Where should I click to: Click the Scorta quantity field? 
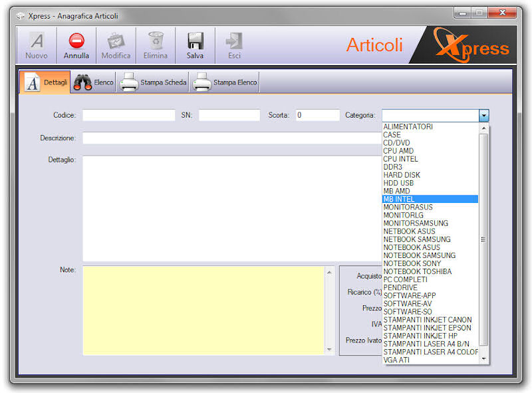317,115
